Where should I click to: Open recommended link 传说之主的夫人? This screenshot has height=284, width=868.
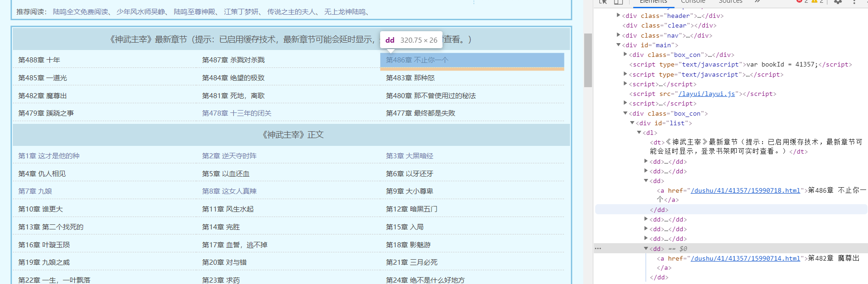(x=292, y=12)
